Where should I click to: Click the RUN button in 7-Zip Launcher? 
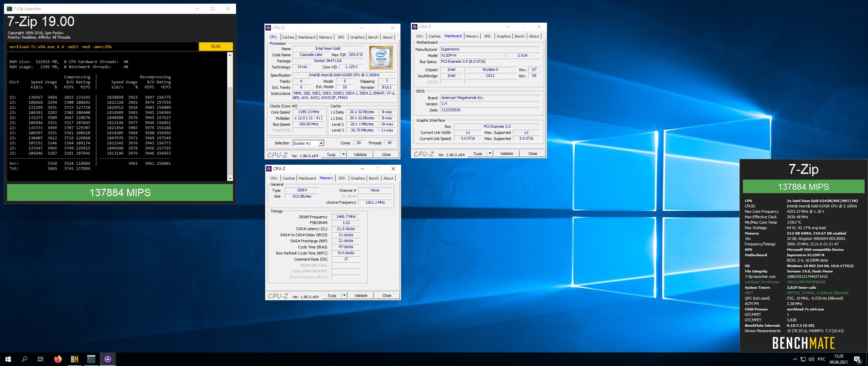click(x=216, y=46)
